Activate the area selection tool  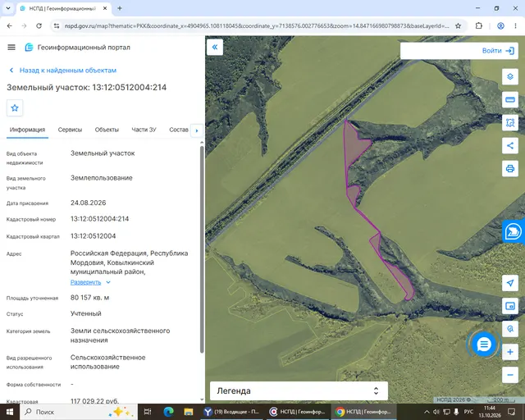pos(510,122)
